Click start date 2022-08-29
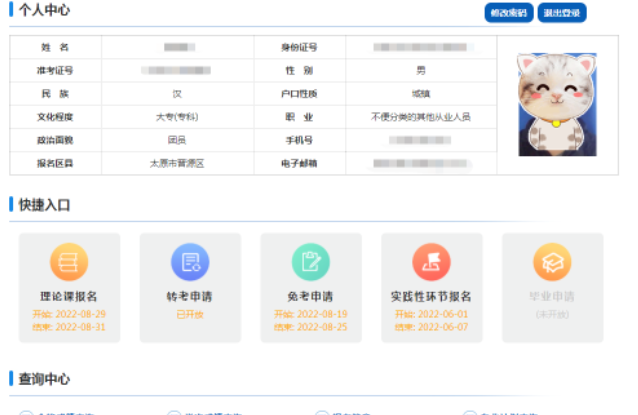 (81, 314)
